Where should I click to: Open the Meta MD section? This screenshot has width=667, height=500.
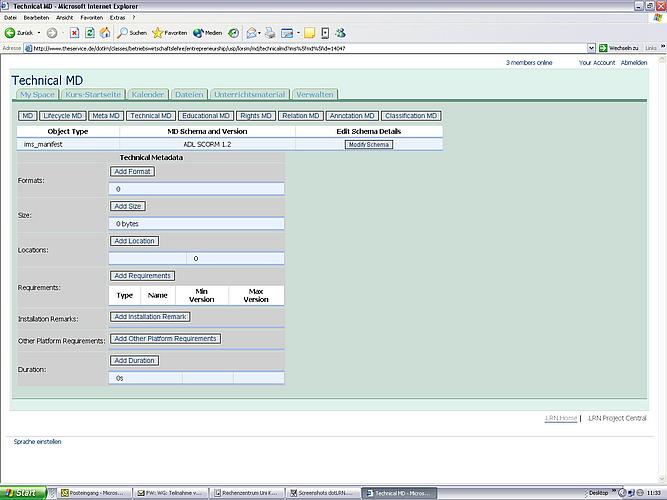click(x=106, y=116)
